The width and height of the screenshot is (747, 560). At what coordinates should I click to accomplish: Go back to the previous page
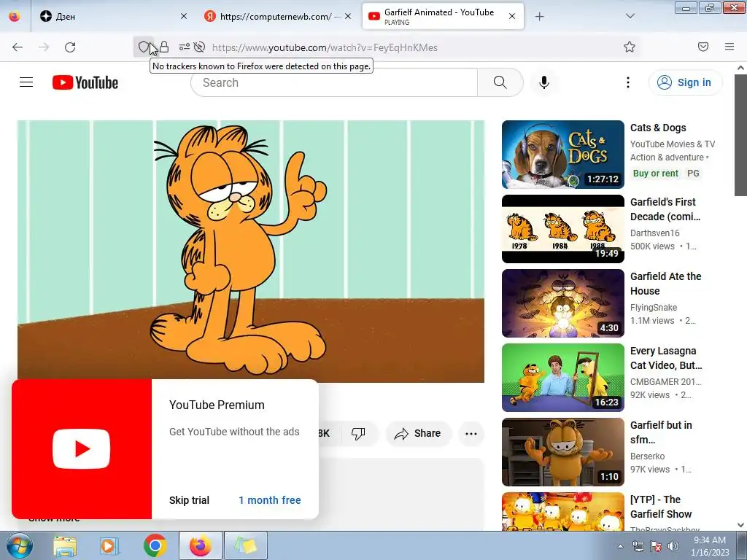point(18,47)
